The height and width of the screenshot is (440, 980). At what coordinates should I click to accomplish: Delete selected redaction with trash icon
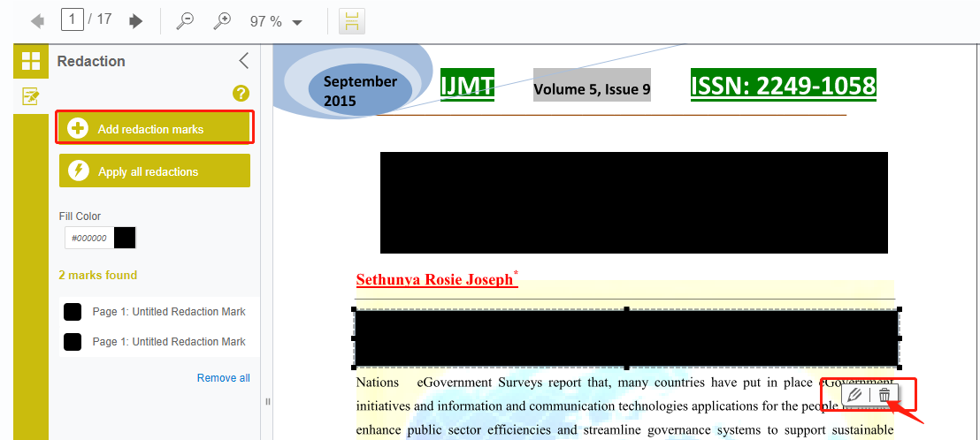[x=884, y=395]
